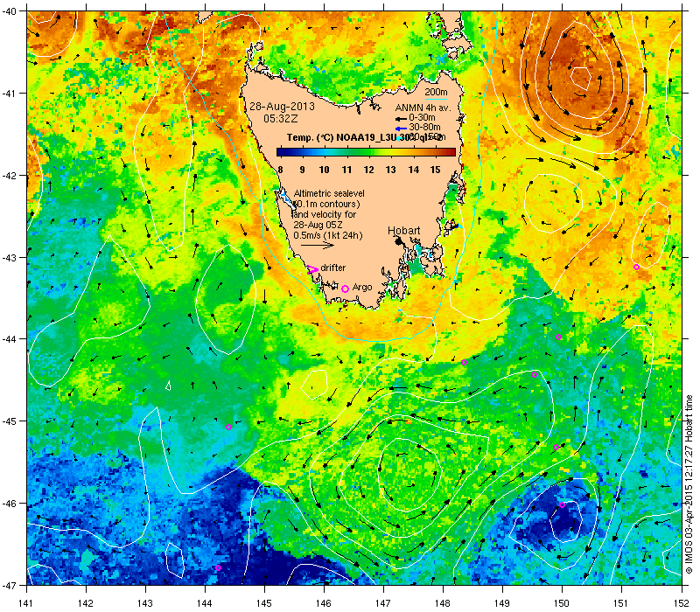Click longitude axis label '149'

pyautogui.click(x=502, y=603)
